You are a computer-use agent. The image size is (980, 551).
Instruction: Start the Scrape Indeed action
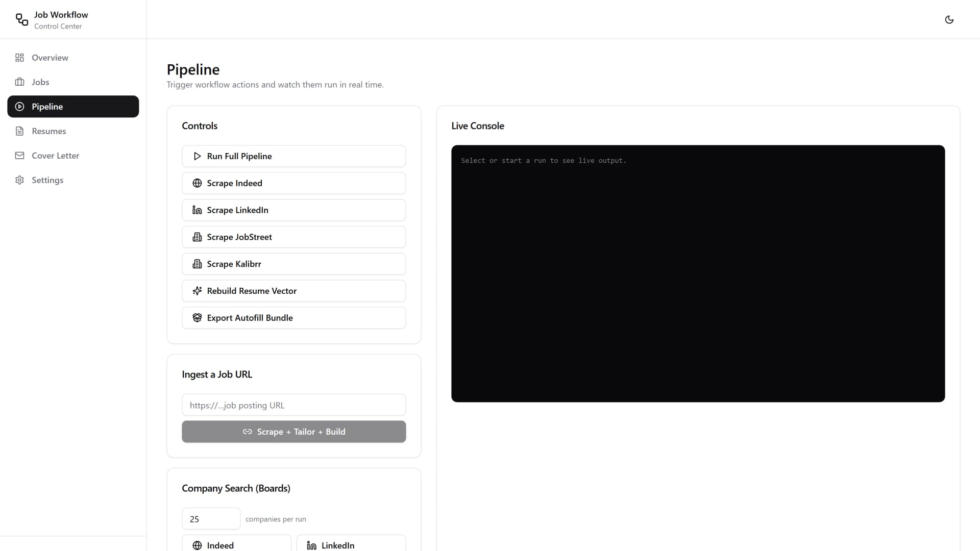pyautogui.click(x=294, y=183)
